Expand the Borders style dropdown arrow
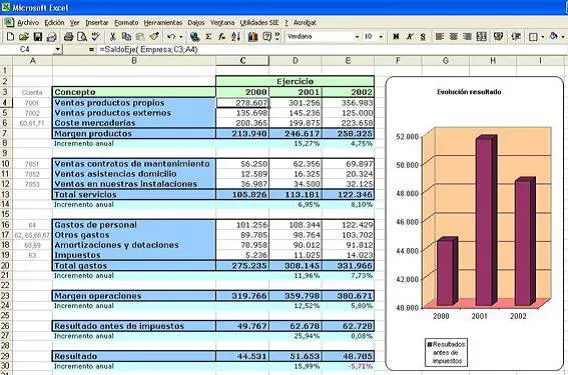Screen dimensions: 568x375 pos(543,37)
